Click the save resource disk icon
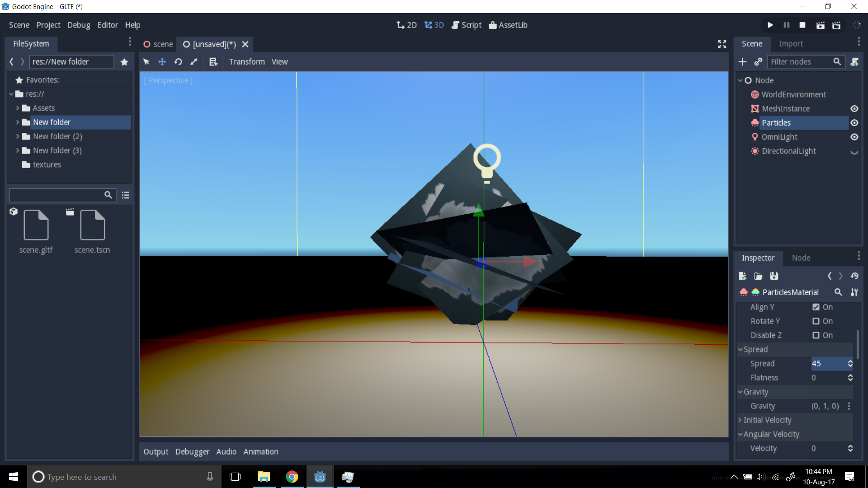The height and width of the screenshot is (488, 868). [x=774, y=276]
